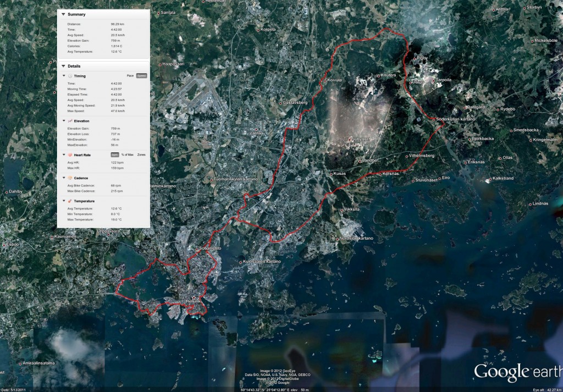Click the Knuters placemark dot
563x392 pixels.
(378, 76)
